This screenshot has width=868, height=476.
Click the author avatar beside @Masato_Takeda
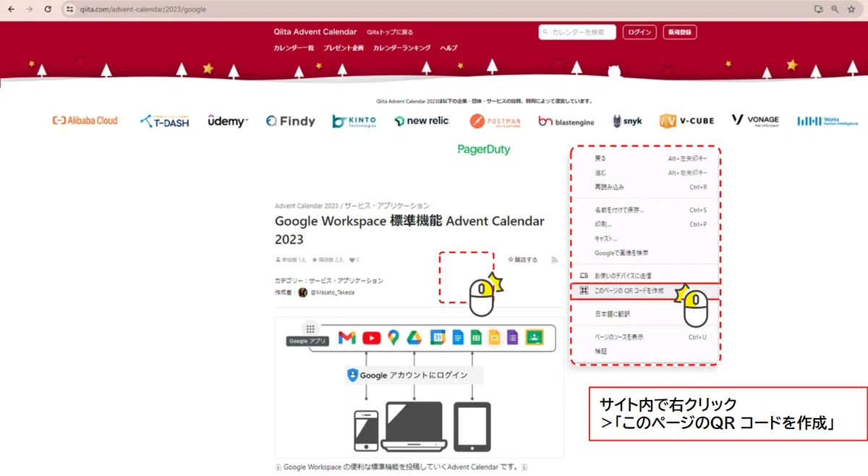pos(303,292)
